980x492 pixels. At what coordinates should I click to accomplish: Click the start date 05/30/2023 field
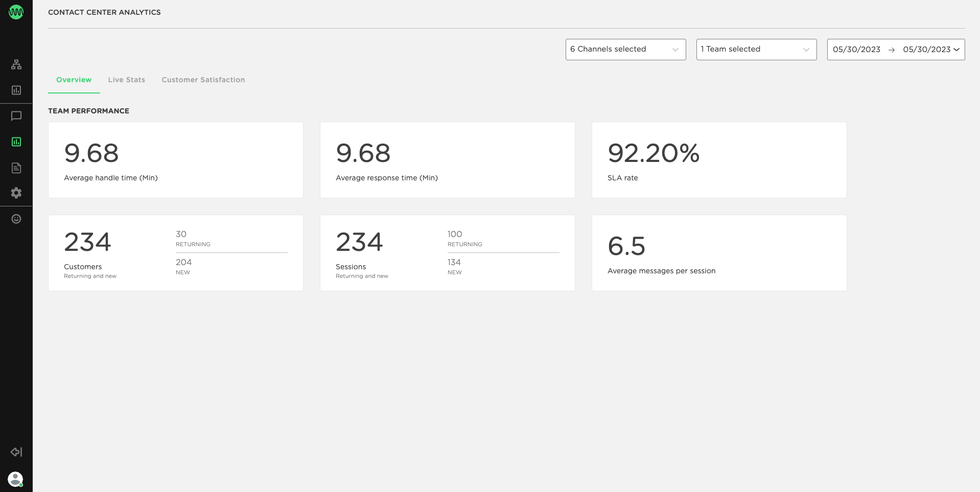(x=856, y=50)
